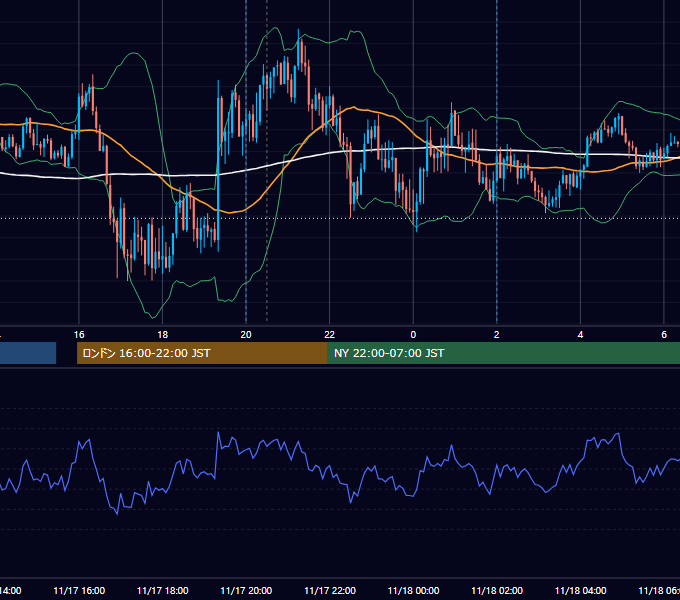680x600 pixels.
Task: Select the 11/17 20:00 date label
Action: (246, 590)
